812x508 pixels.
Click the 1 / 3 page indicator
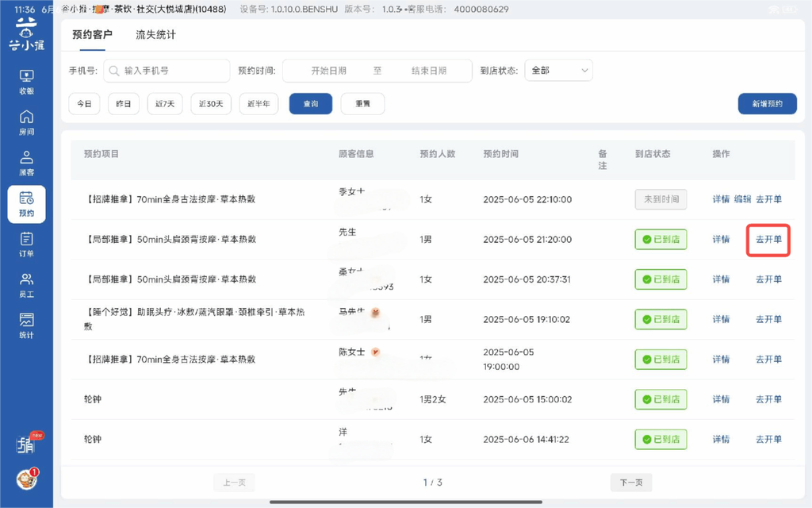pyautogui.click(x=433, y=483)
